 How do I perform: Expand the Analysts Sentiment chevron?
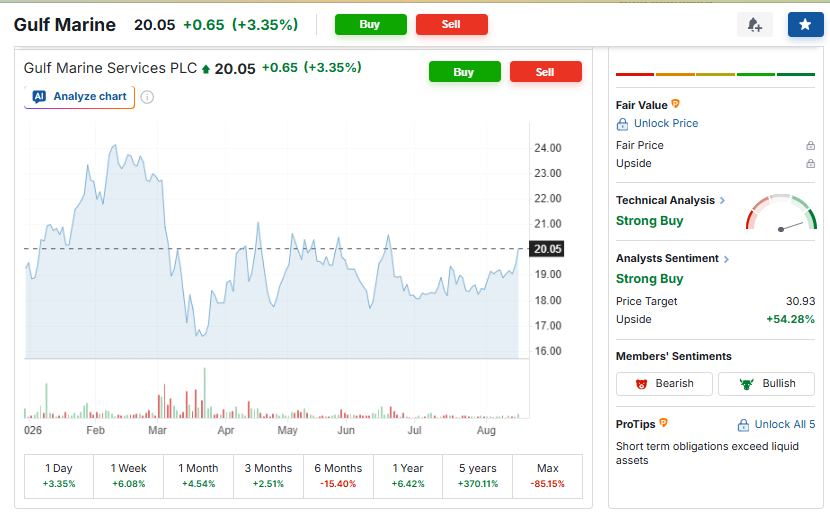(x=726, y=258)
